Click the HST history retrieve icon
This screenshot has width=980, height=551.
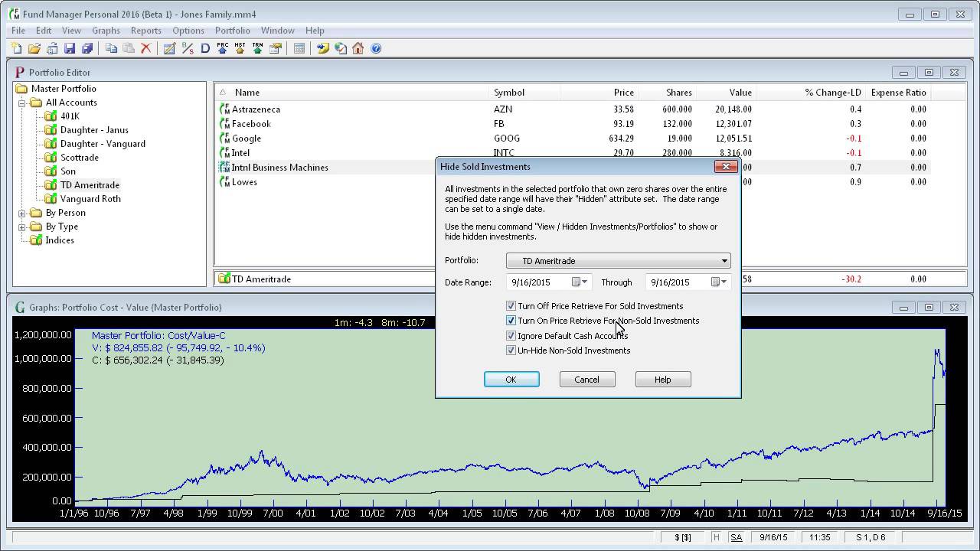[x=240, y=48]
